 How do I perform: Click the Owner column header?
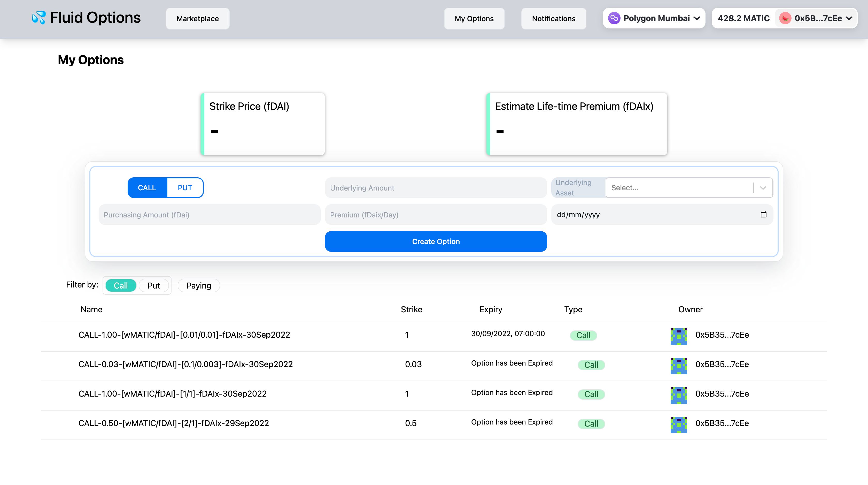point(691,310)
